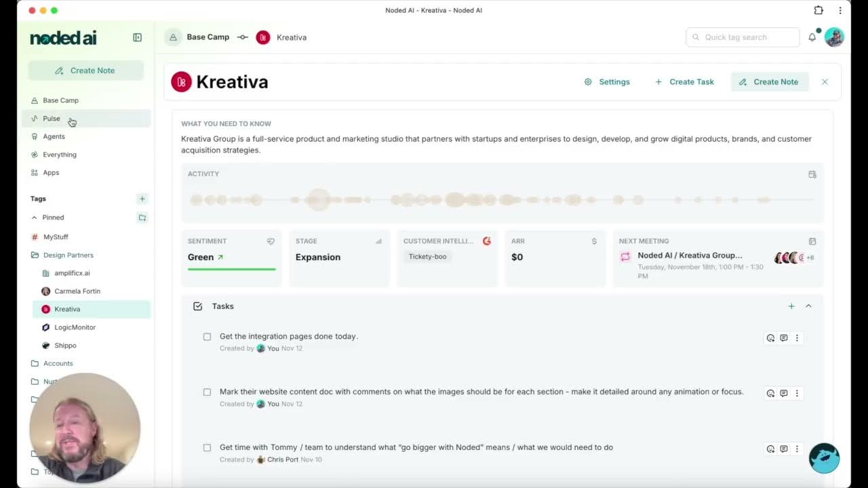Open the notifications bell
The width and height of the screenshot is (868, 488).
[812, 37]
